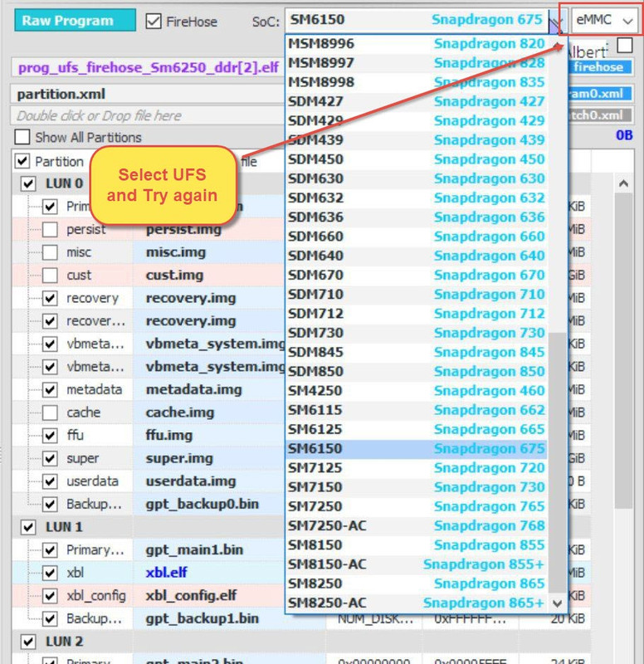Screen dimensions: 644x664
Task: Uncheck the userdata partition checkbox
Action: tap(50, 481)
